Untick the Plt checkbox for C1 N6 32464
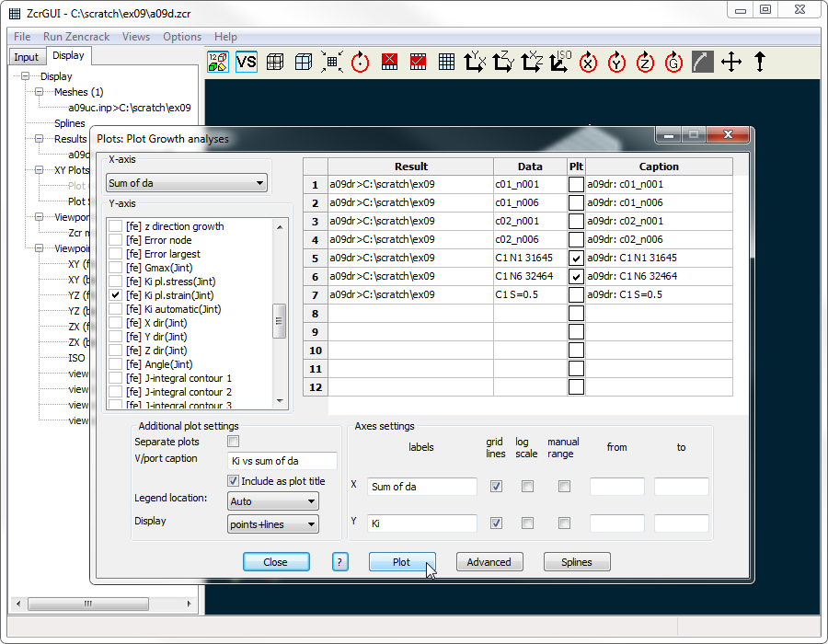This screenshot has height=644, width=828. tap(576, 277)
